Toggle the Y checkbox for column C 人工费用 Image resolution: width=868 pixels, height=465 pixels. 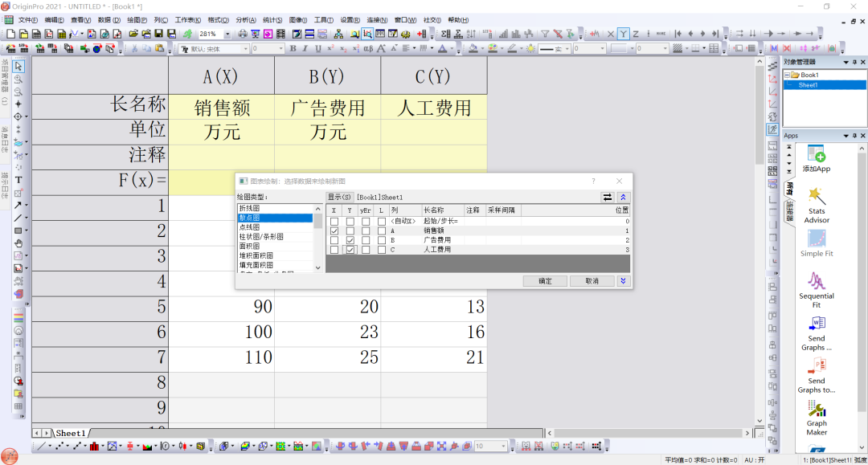(x=350, y=249)
